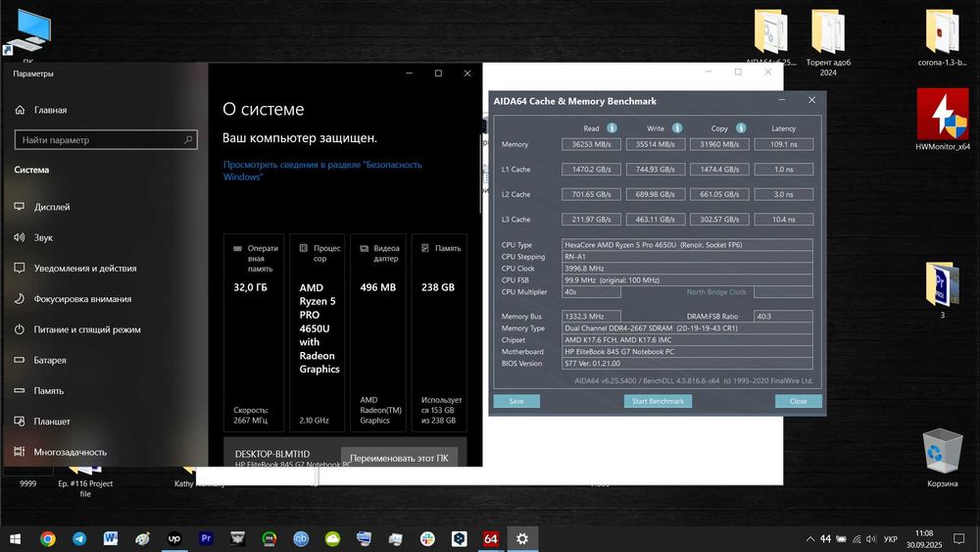
Task: Click the Close button in AIDA64 benchmark
Action: 798,401
